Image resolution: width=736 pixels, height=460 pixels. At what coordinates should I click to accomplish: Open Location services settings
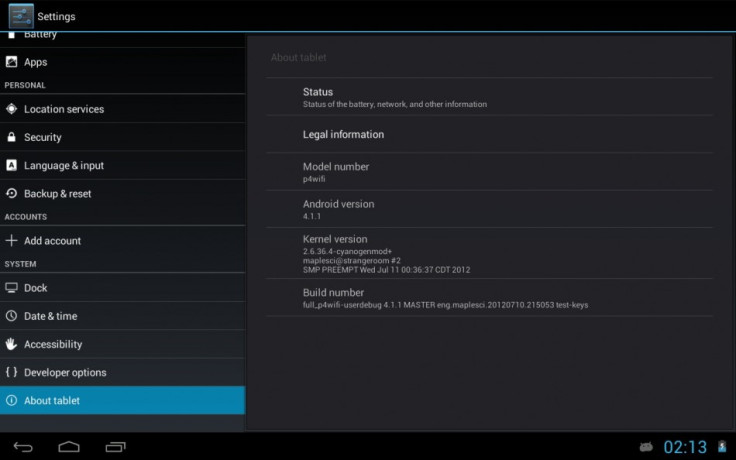pos(123,109)
